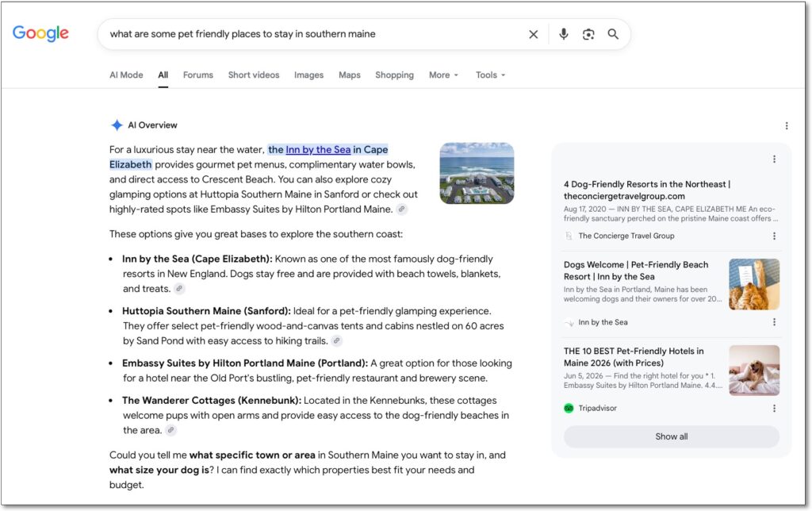Click 'Inn by the Sea' source name label
This screenshot has height=511, width=812.
(x=603, y=322)
